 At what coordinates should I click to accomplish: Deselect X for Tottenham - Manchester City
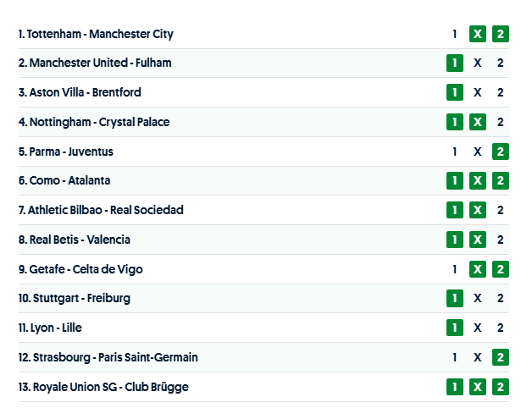(x=478, y=34)
